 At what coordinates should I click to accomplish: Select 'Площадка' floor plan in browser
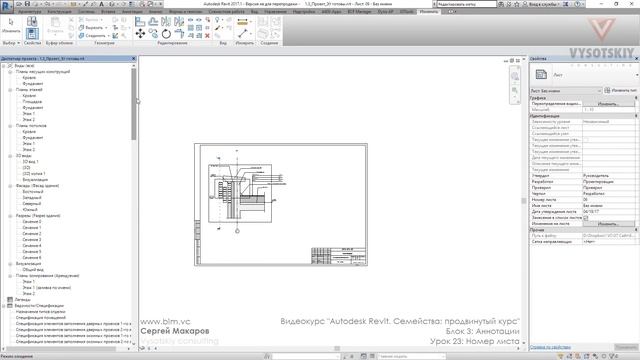point(32,102)
